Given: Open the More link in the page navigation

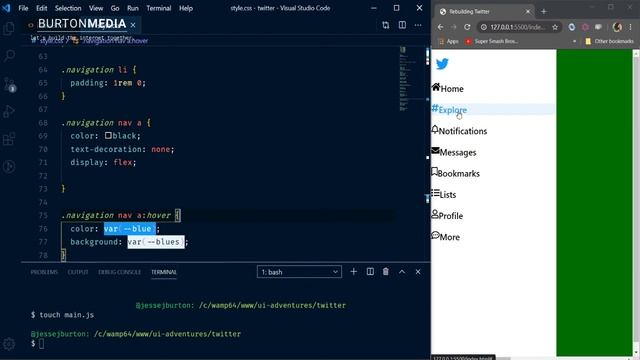Looking at the screenshot, I should point(446,237).
